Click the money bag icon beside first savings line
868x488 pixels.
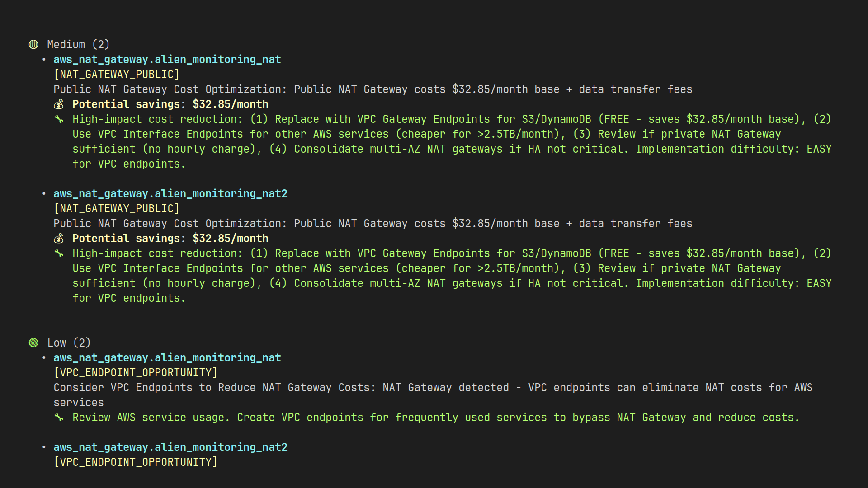tap(59, 104)
